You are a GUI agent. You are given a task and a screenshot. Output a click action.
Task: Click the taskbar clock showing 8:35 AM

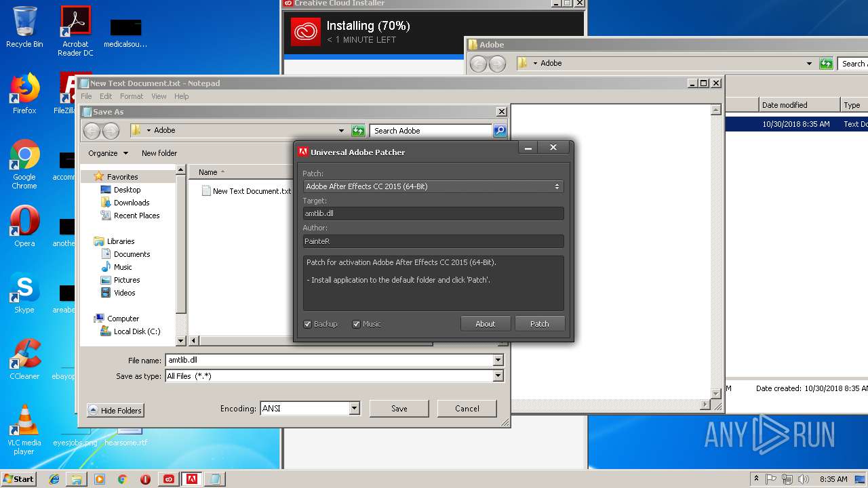click(x=833, y=479)
